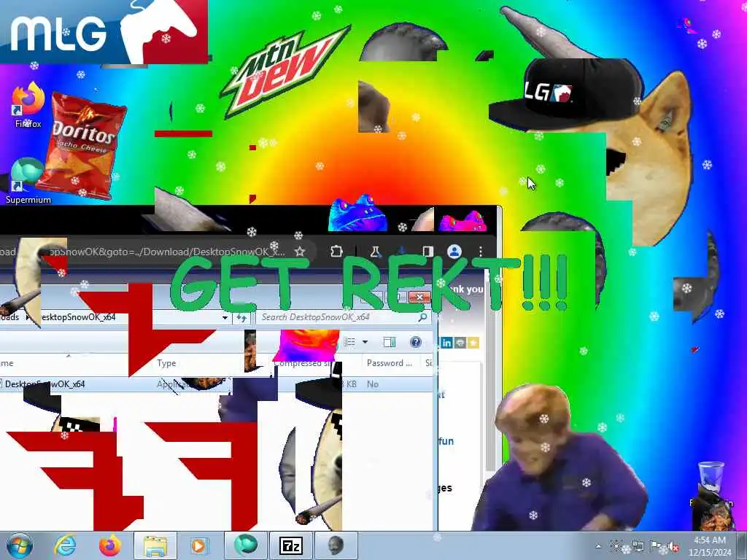The width and height of the screenshot is (747, 560).
Task: Refresh the Explorer folder view
Action: click(x=241, y=318)
